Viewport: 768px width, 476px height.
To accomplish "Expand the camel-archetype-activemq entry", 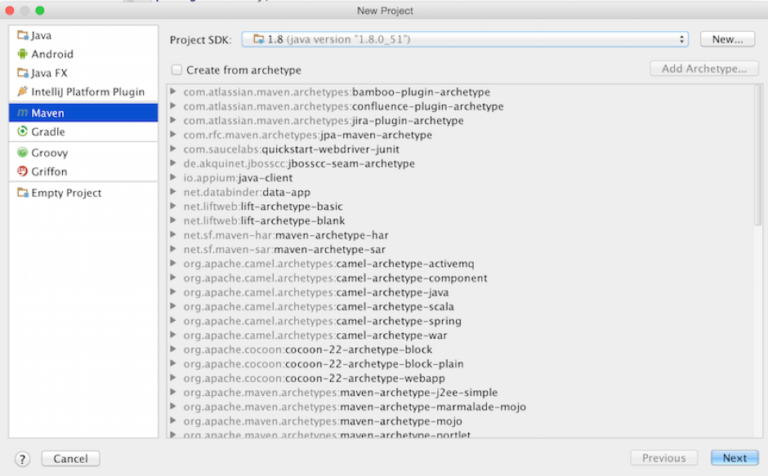I will coord(174,264).
